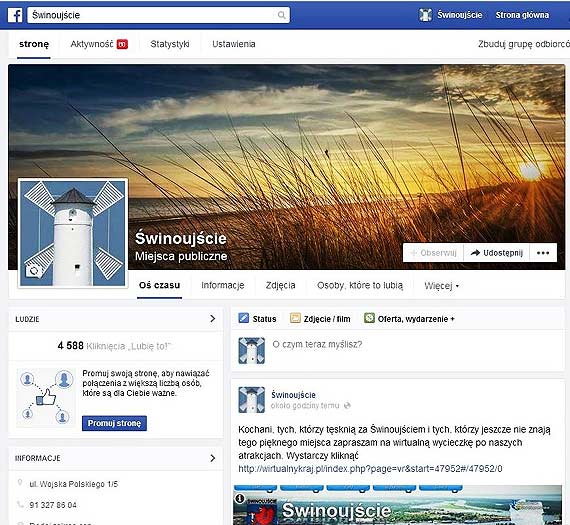Click the three dots more options button

pyautogui.click(x=543, y=253)
